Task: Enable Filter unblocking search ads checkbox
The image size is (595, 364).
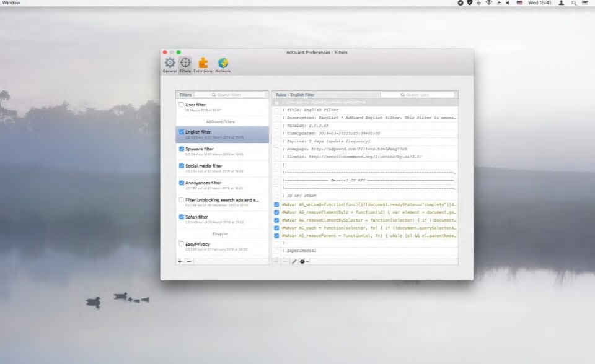Action: pos(182,200)
